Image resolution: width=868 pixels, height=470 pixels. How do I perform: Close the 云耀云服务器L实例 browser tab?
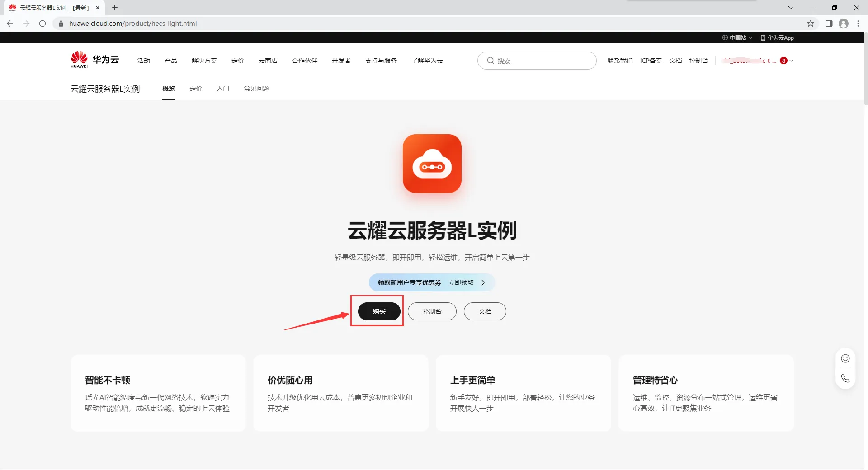[98, 8]
